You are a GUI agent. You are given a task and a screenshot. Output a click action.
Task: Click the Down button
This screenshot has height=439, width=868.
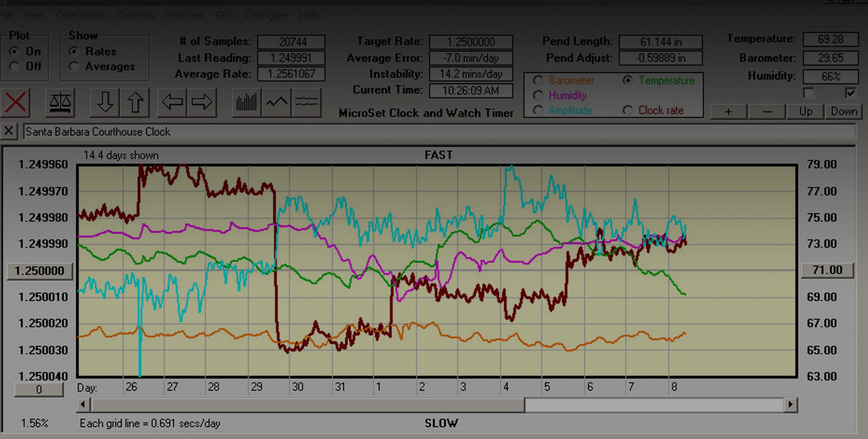(844, 112)
